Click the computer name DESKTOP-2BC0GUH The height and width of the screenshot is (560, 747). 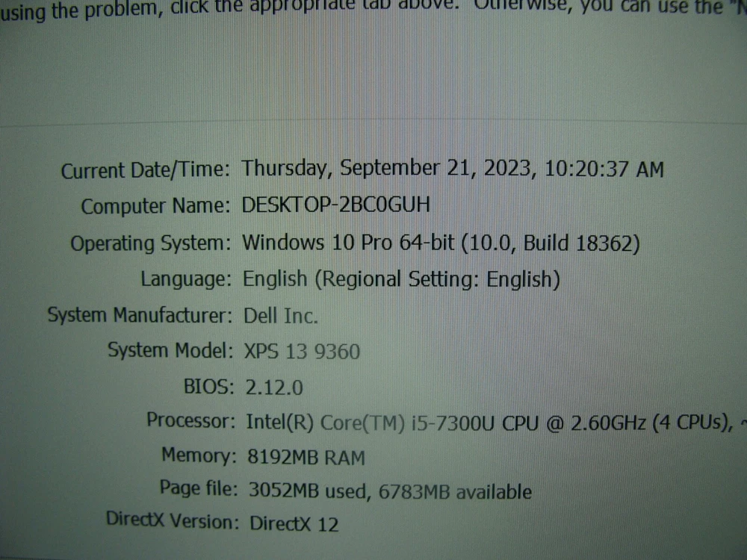coord(336,205)
